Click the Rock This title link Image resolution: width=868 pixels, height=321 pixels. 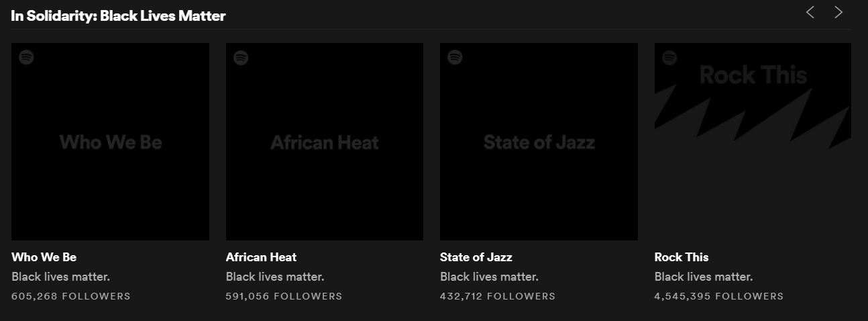coord(681,257)
